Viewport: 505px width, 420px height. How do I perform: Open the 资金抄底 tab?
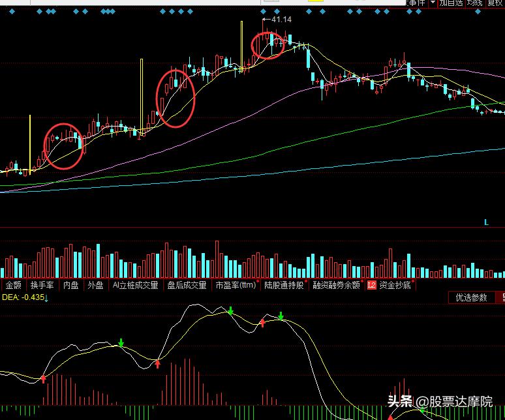pos(395,285)
